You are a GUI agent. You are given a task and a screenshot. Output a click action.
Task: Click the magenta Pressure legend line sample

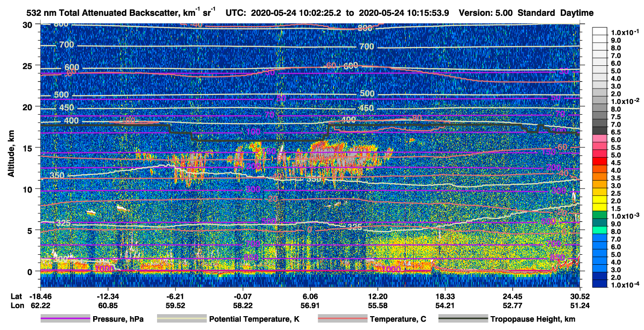click(65, 319)
